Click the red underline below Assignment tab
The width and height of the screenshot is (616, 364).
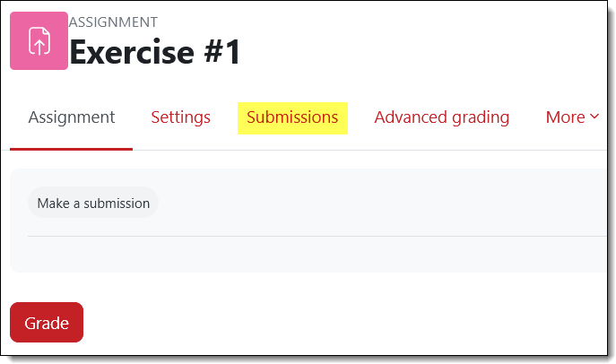coord(72,149)
